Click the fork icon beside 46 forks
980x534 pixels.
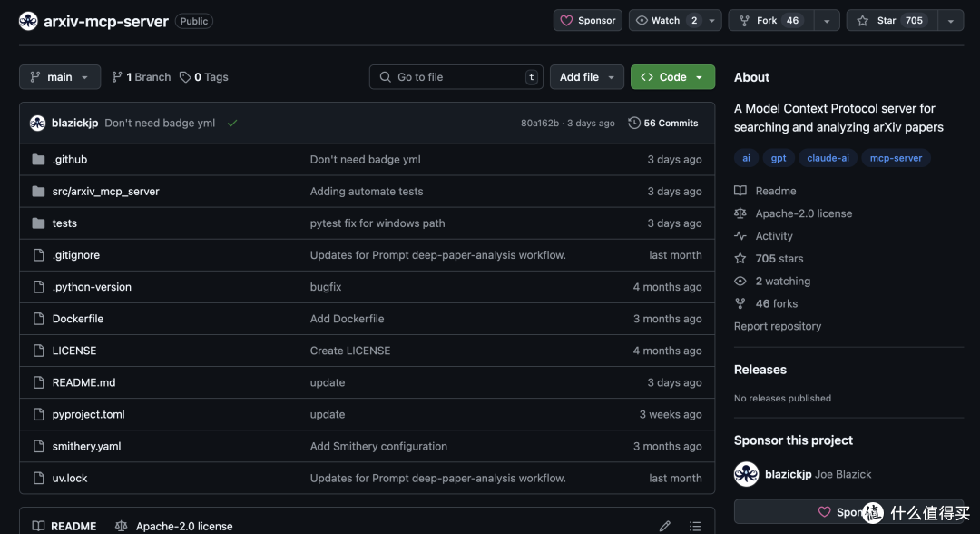click(740, 303)
